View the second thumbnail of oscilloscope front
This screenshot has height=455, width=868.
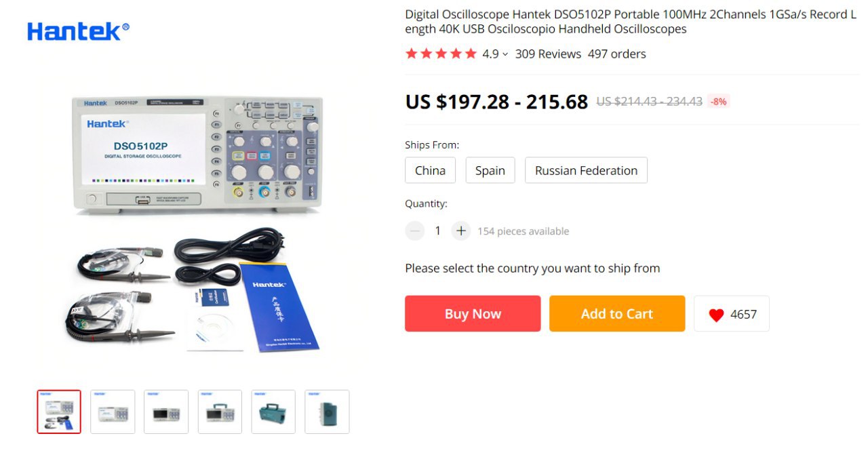tap(113, 412)
